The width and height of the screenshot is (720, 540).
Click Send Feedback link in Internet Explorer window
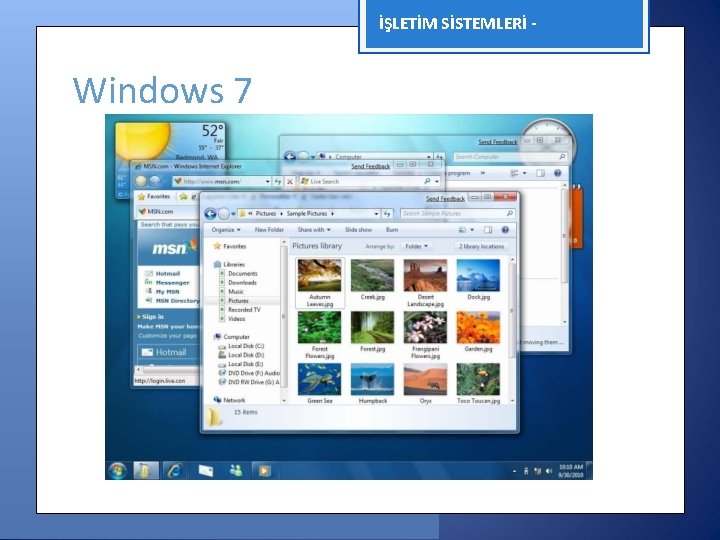point(371,166)
